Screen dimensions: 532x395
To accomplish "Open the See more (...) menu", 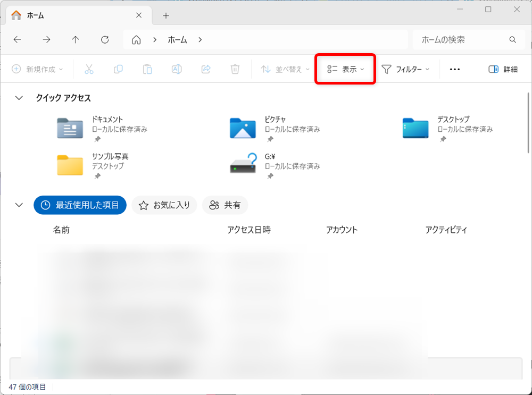I will pos(454,69).
